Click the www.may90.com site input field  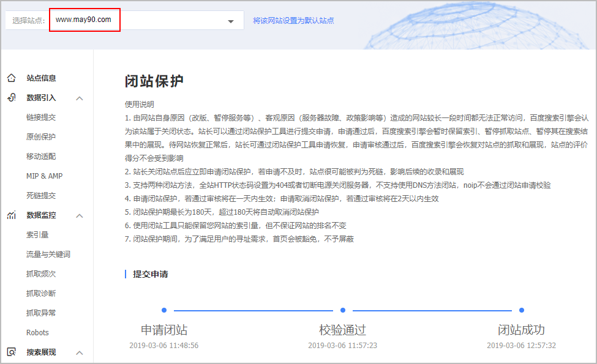point(84,20)
